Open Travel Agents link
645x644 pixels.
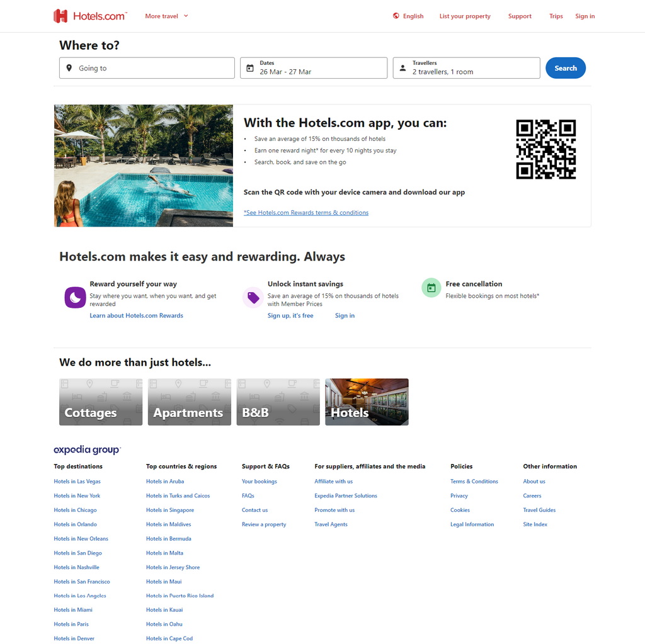331,524
